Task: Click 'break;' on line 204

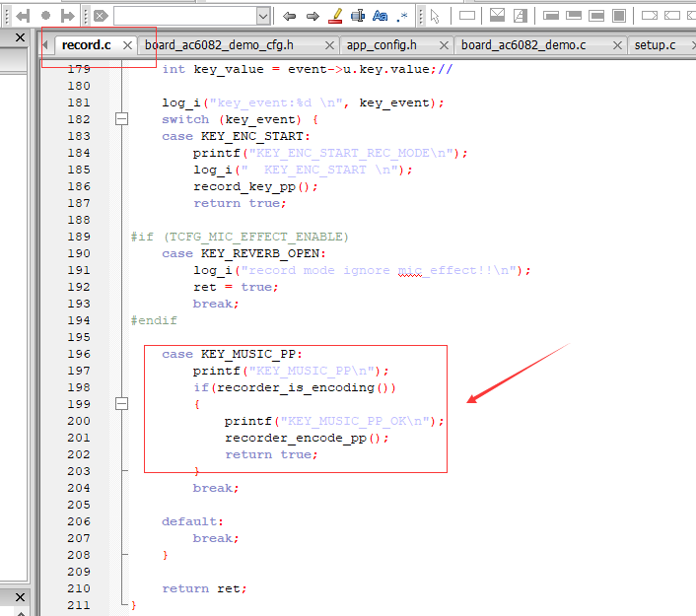Action: click(216, 488)
